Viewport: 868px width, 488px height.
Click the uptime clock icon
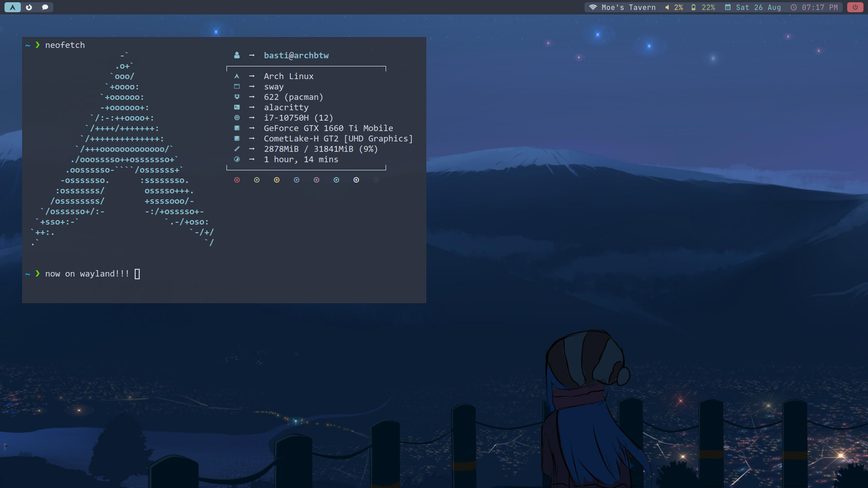[x=237, y=159]
